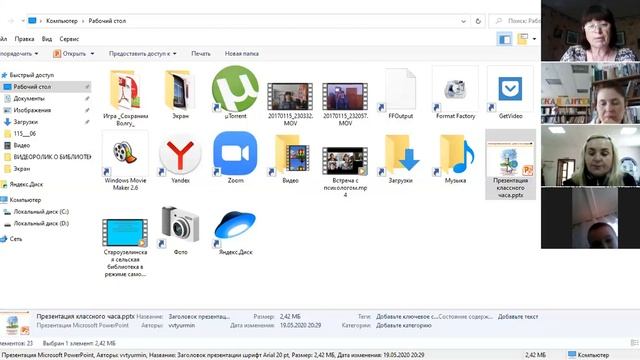Screen dimensions: 640x360
Task: Click Добавьте текст in details pane
Action: click(x=518, y=317)
